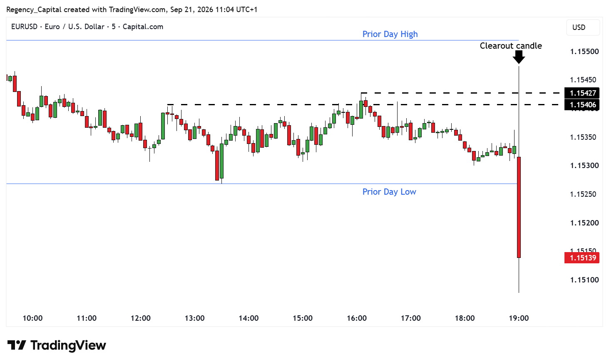The width and height of the screenshot is (609, 364).
Task: Click the Prior Day Low label
Action: [389, 192]
